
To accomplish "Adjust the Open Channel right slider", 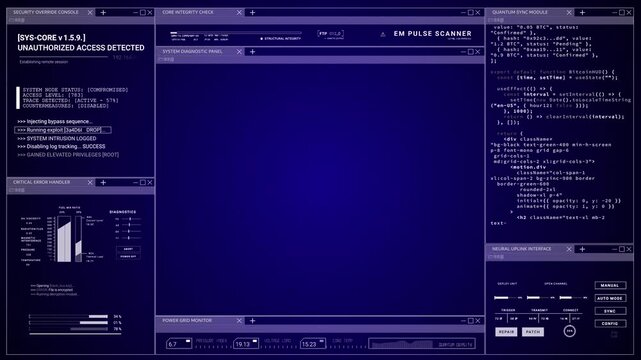I will 571,297.
